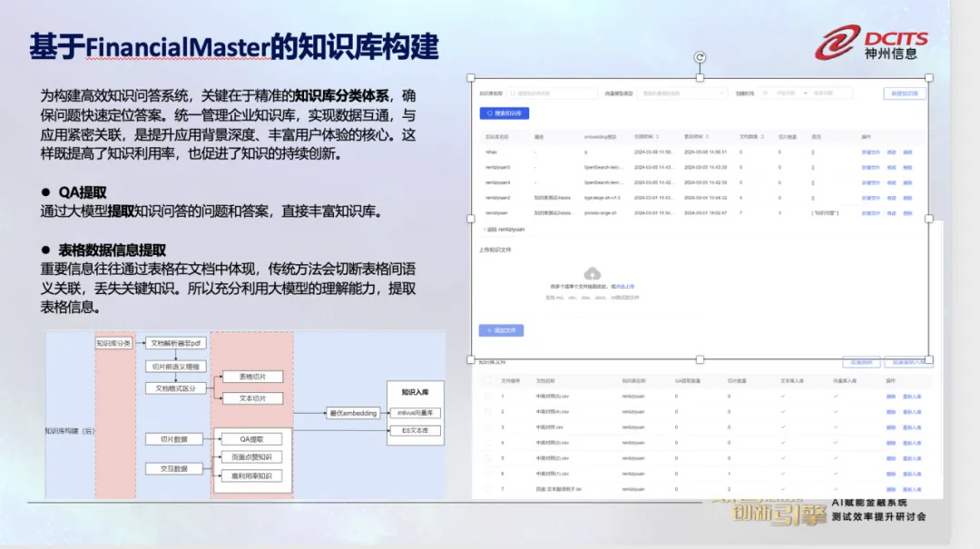Click the blue 搜索知识库 button
The width and height of the screenshot is (980, 549).
504,113
